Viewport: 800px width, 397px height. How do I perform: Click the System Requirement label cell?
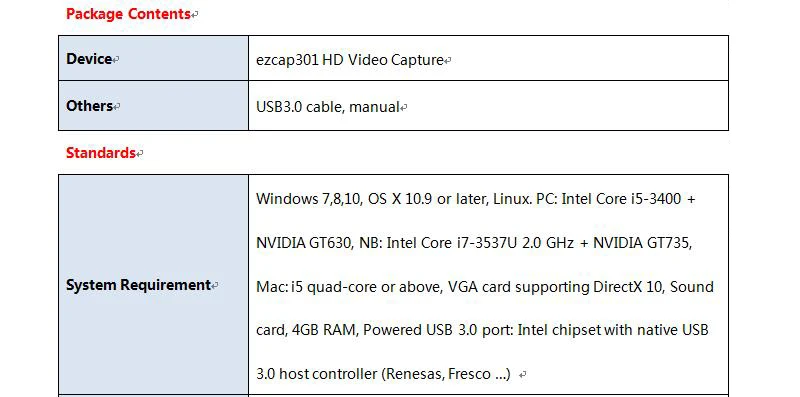153,284
